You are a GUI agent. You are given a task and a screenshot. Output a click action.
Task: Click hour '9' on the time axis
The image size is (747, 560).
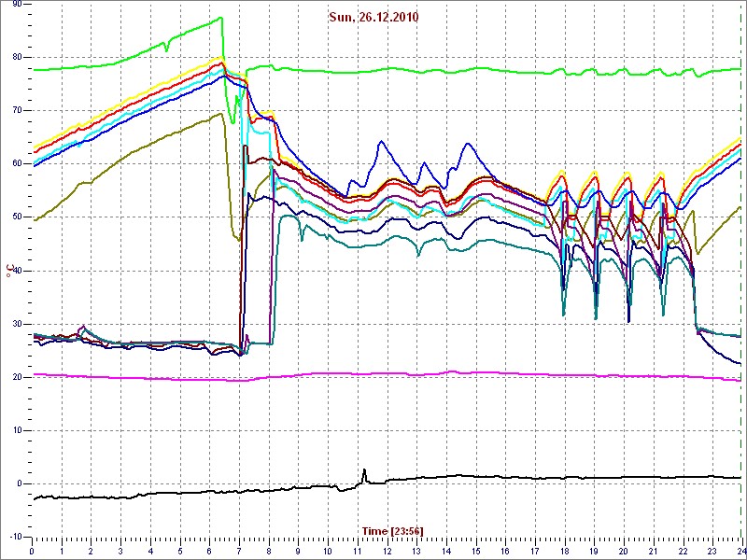(x=298, y=552)
